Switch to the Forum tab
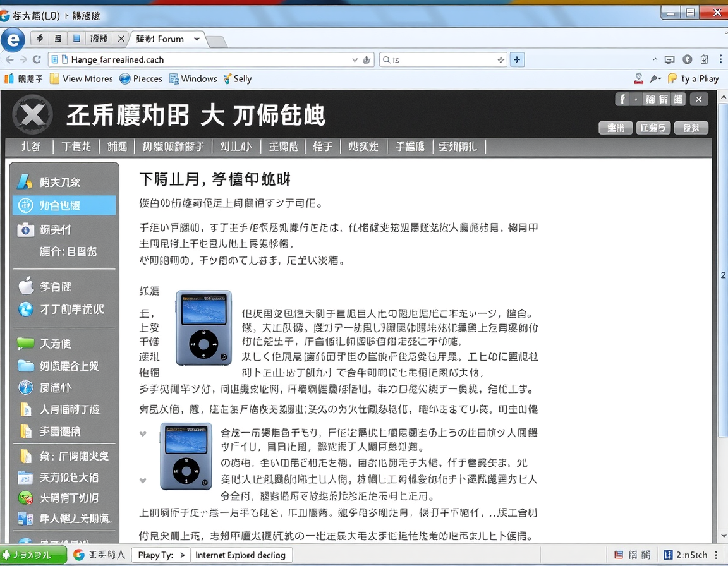Image resolution: width=728 pixels, height=566 pixels. coord(160,39)
